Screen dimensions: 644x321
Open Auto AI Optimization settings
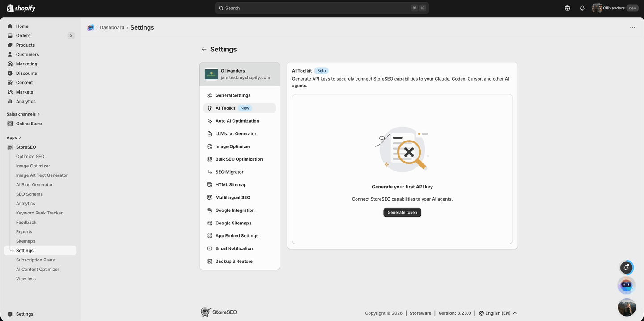click(240, 121)
